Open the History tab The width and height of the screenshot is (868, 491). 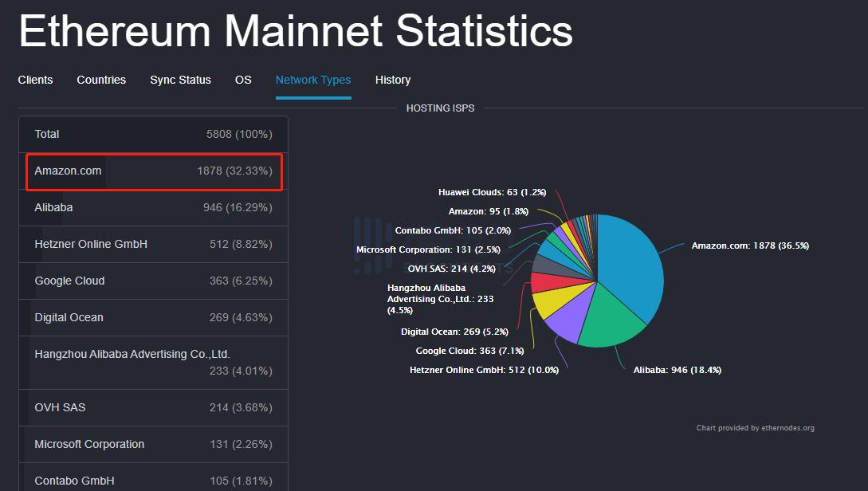(393, 80)
